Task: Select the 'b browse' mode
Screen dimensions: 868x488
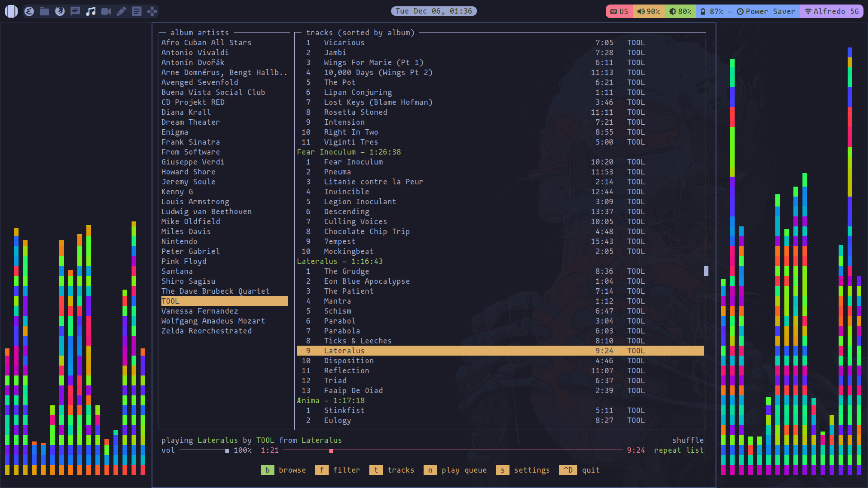Action: click(x=283, y=470)
